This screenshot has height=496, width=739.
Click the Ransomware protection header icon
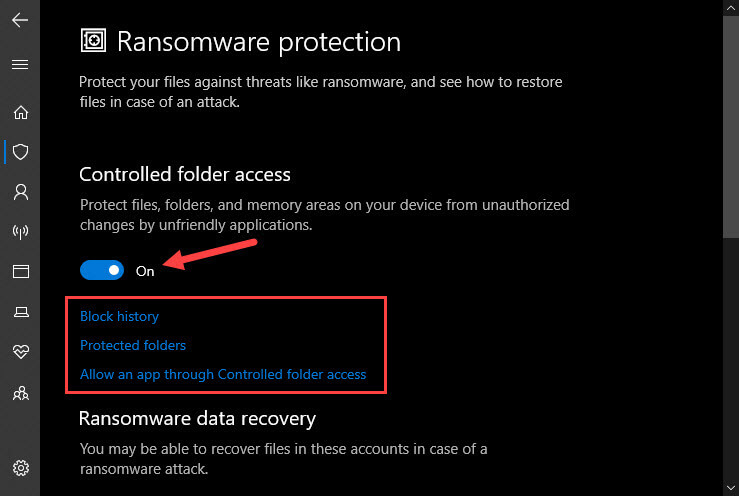[x=93, y=41]
